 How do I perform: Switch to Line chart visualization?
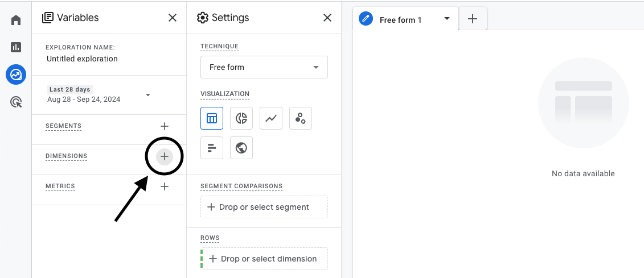coord(271,118)
